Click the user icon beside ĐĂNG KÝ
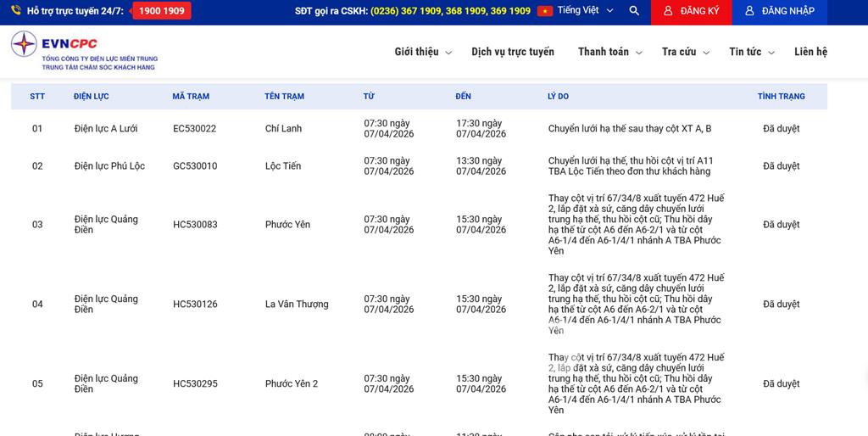 click(x=668, y=11)
